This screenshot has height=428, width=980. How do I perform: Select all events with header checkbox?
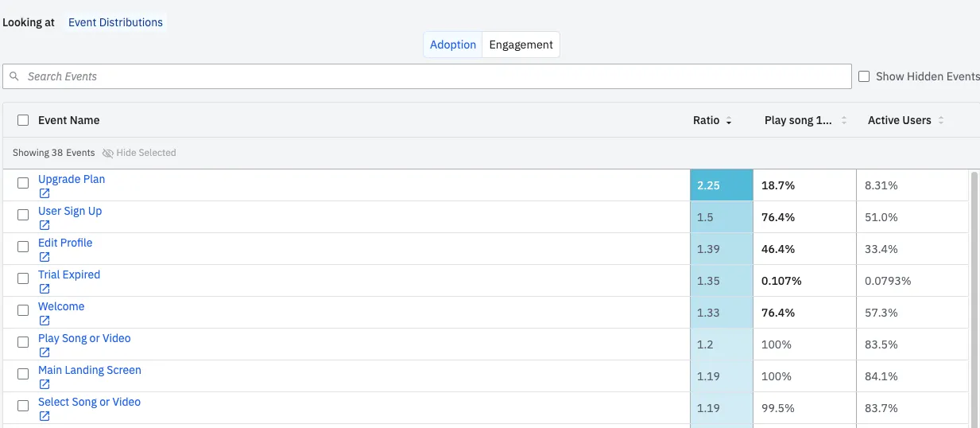(23, 120)
